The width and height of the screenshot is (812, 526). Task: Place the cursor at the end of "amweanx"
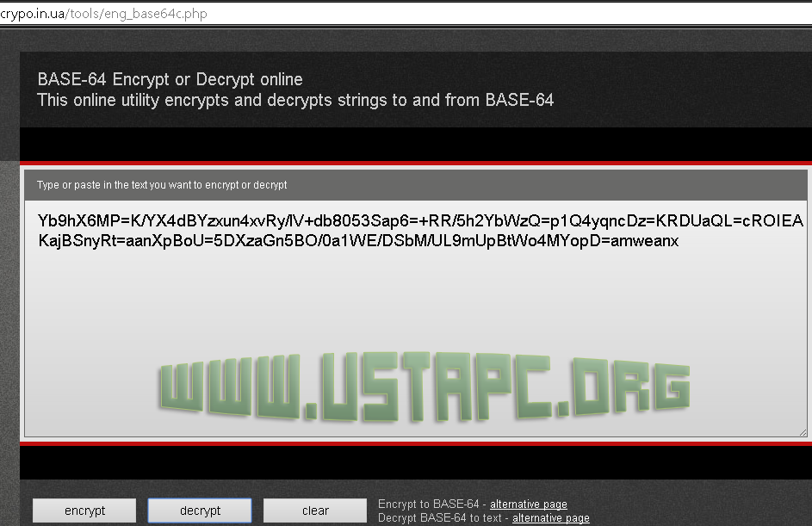tap(679, 241)
